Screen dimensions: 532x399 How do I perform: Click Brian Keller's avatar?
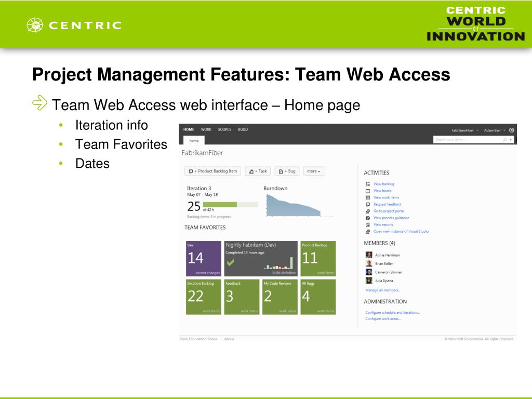click(x=369, y=263)
